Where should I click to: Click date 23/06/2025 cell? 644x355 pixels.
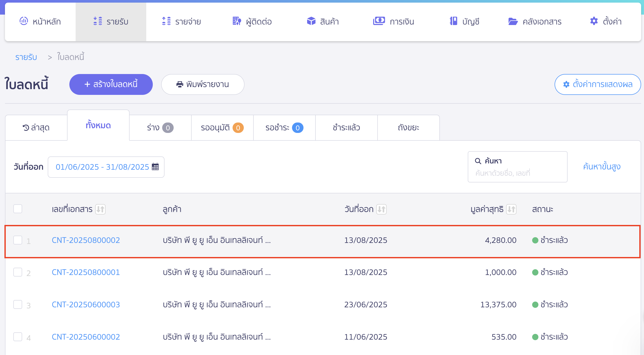pyautogui.click(x=366, y=304)
